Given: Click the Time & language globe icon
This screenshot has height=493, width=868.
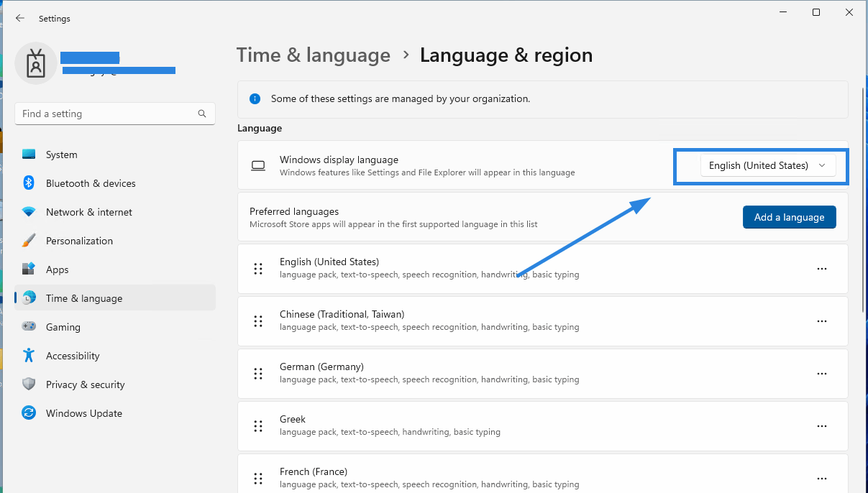Looking at the screenshot, I should tap(29, 298).
